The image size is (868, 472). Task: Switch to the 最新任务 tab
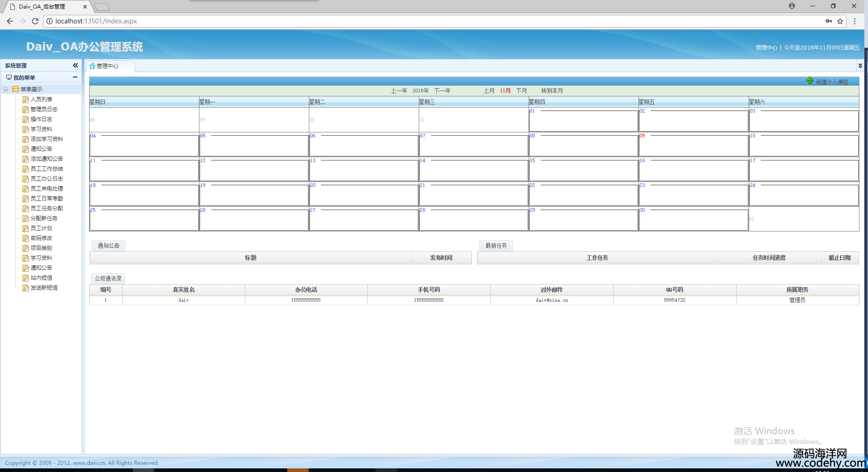tap(496, 245)
